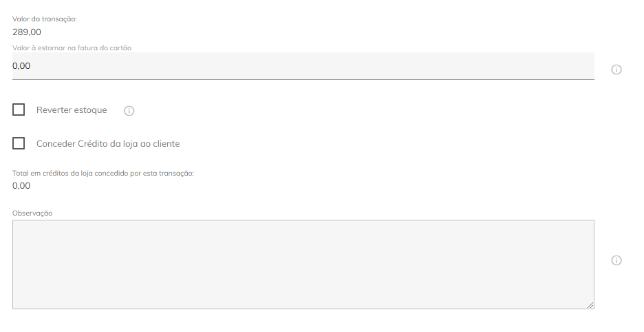
Task: Click inside the Observação text area
Action: (x=303, y=264)
